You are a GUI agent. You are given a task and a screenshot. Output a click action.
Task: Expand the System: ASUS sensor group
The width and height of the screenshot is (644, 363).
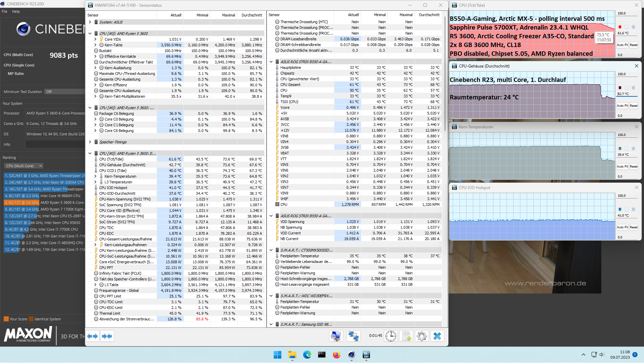pos(90,22)
